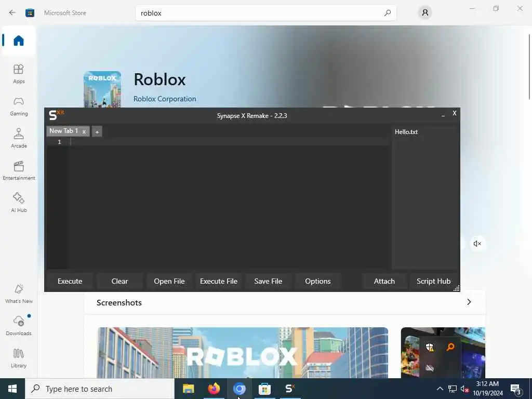Click the Synapse X Remake logo
Screen dimensions: 532x399
[x=56, y=115]
